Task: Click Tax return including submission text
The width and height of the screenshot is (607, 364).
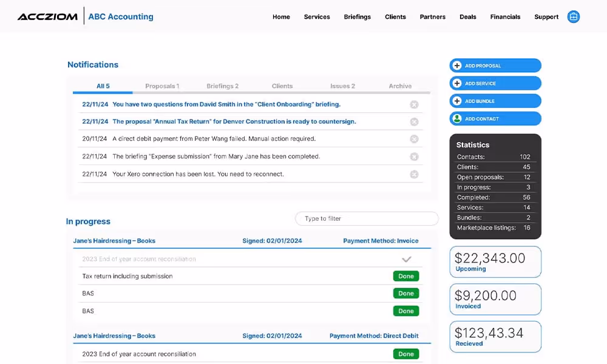Action: pyautogui.click(x=127, y=276)
